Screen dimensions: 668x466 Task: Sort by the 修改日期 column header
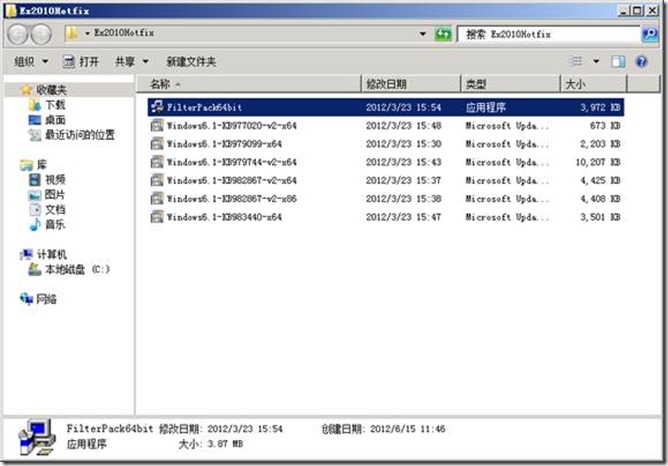411,84
